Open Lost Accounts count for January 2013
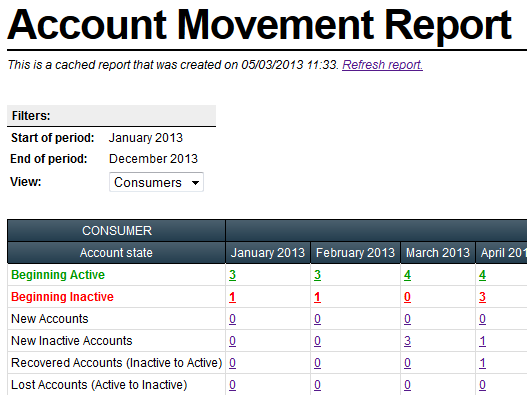 (x=232, y=385)
